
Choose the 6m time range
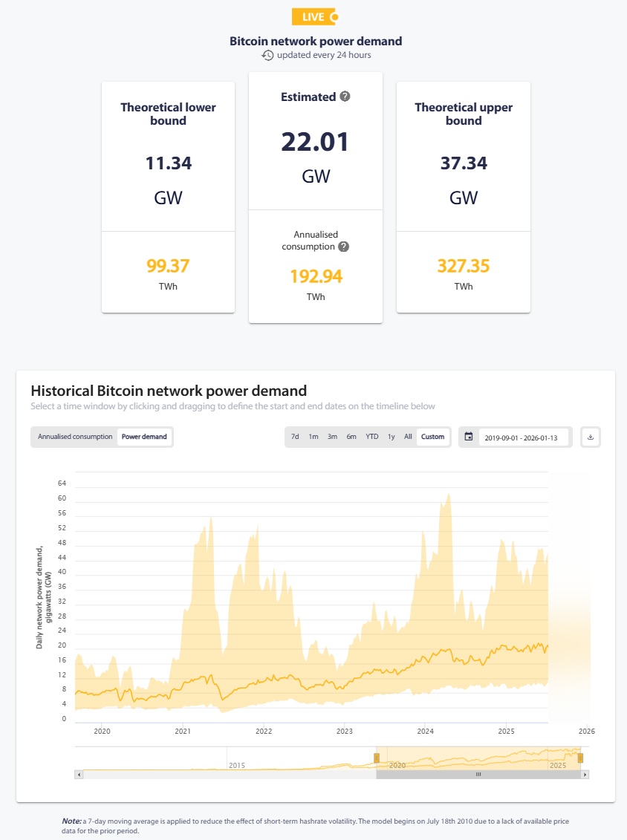click(x=351, y=437)
